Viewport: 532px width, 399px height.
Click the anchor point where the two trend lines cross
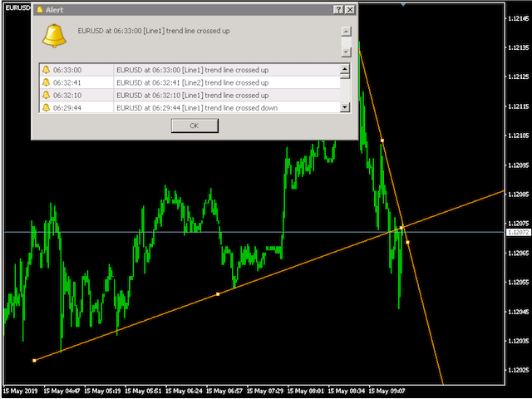pyautogui.click(x=401, y=227)
